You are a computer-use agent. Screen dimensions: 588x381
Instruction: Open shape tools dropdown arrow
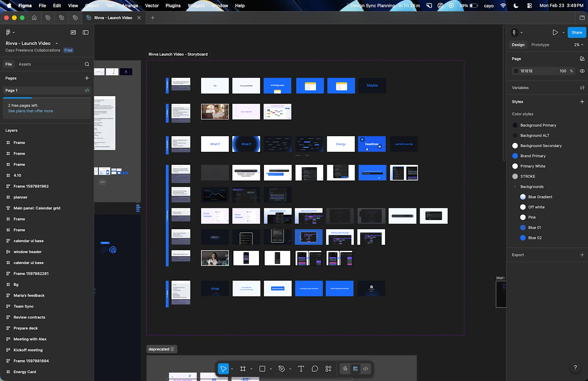[x=271, y=369]
